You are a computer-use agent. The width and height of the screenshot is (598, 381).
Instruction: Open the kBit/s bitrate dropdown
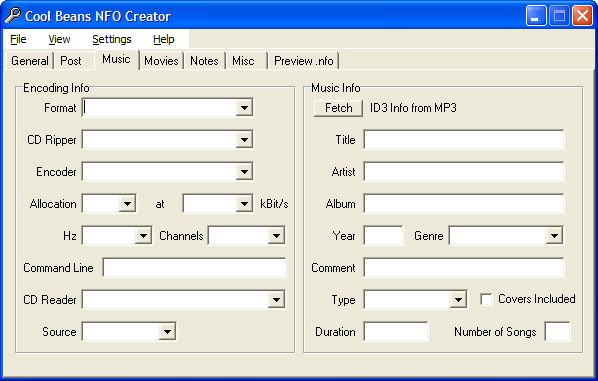tap(244, 204)
